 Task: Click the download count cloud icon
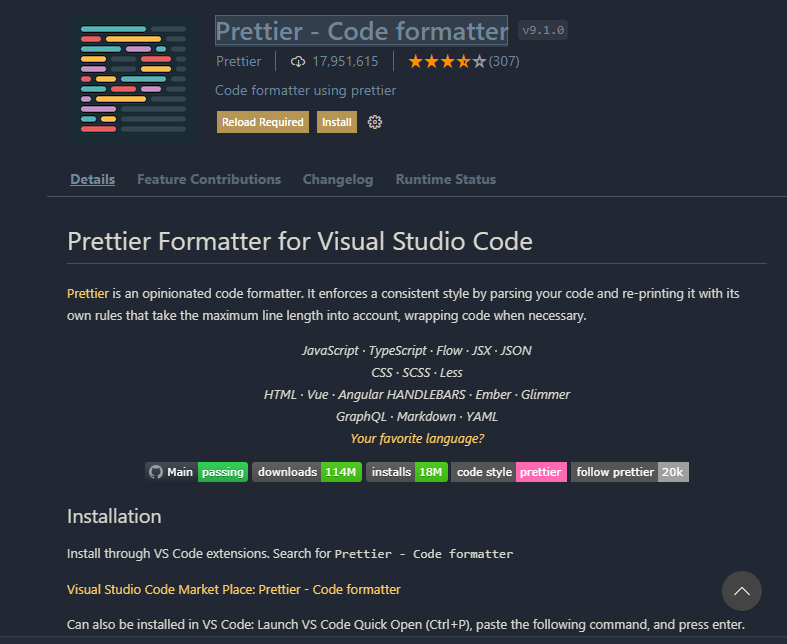[x=298, y=62]
